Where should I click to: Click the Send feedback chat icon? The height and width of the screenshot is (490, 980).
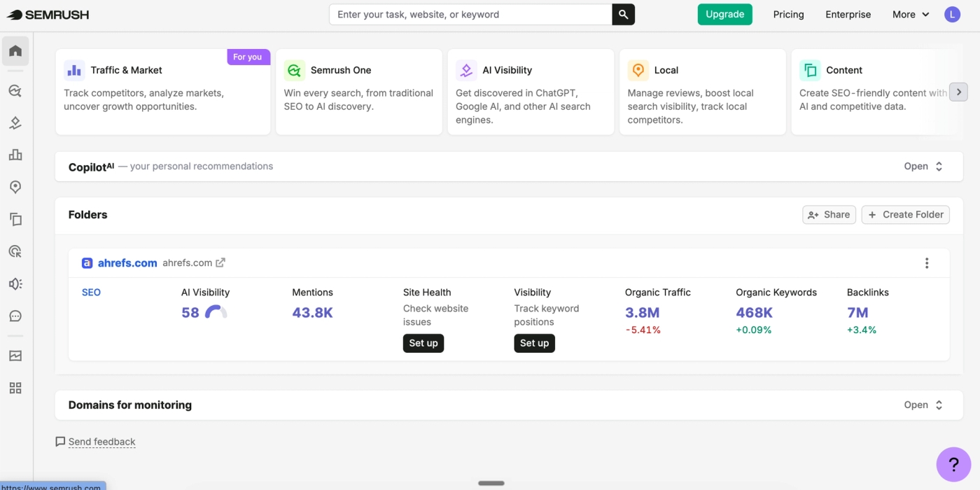pyautogui.click(x=60, y=442)
